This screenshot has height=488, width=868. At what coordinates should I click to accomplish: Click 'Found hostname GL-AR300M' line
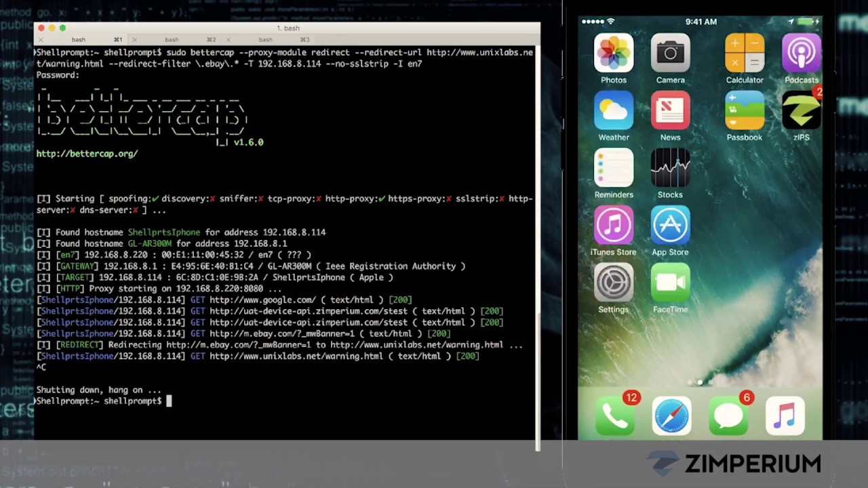tap(161, 243)
